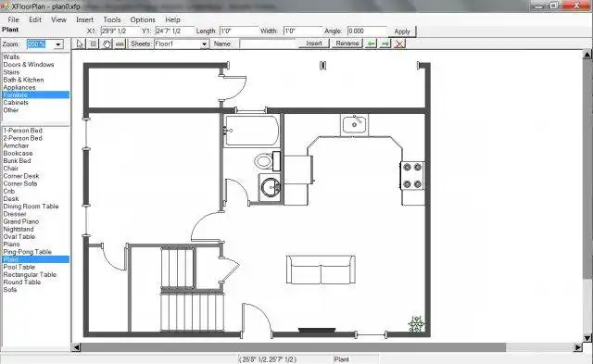Activate the hand pan tool
The width and height of the screenshot is (593, 364).
[107, 44]
